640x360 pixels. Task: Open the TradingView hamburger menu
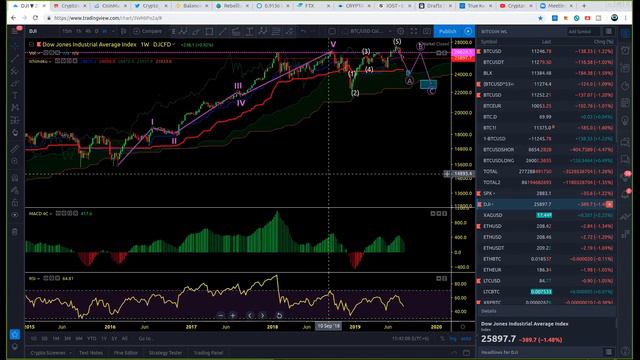[x=16, y=31]
